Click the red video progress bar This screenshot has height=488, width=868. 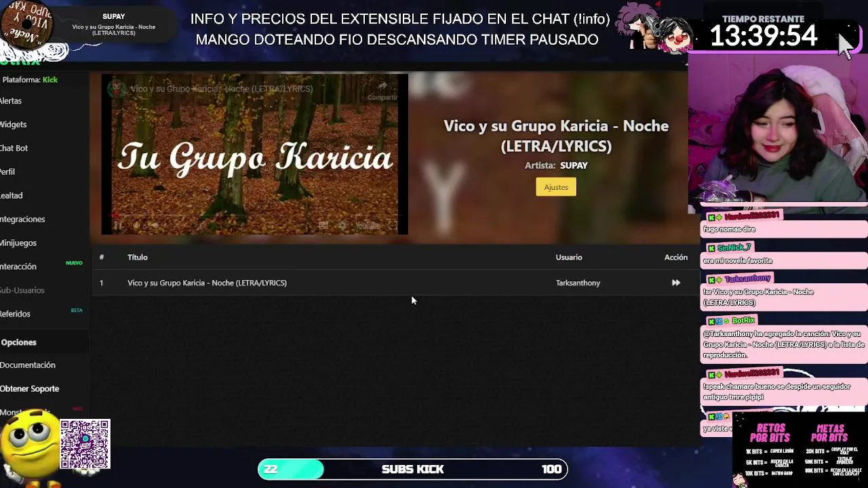click(254, 216)
